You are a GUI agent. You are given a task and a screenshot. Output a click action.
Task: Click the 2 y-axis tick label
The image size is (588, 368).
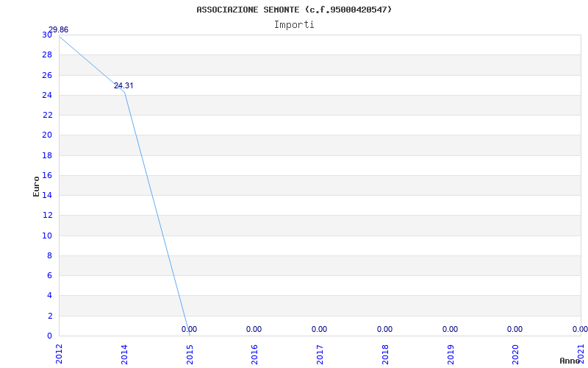[x=49, y=316]
